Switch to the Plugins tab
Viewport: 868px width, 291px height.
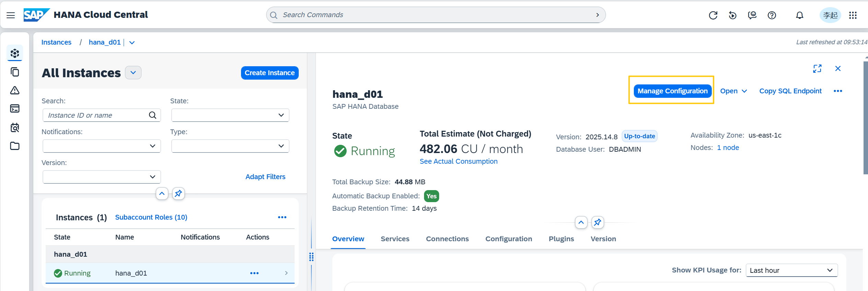coord(561,239)
